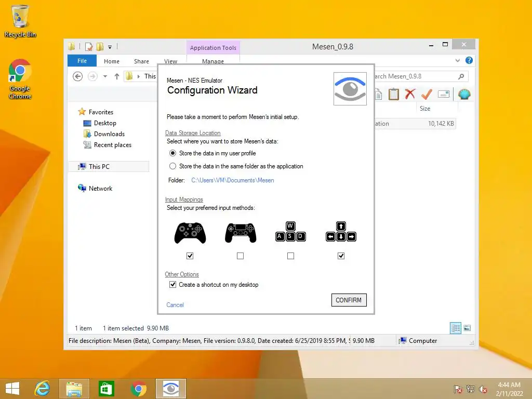Go forward in Explorer navigation
This screenshot has height=399, width=532.
click(92, 76)
